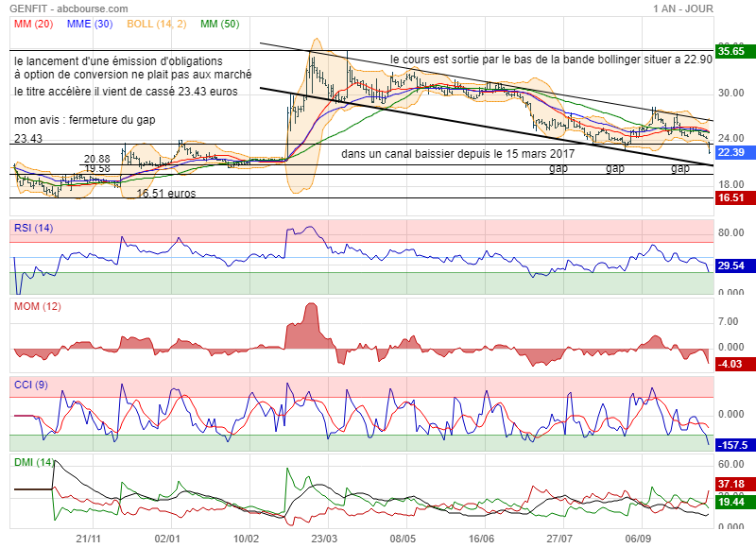Screen dimensions: 756x548
Task: Click the MOM (12) indicator label
Action: pyautogui.click(x=38, y=306)
